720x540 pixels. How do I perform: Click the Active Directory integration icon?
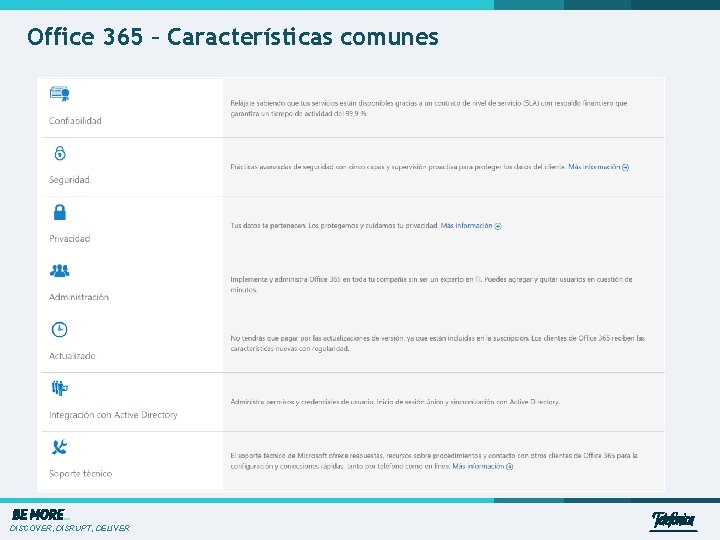click(x=60, y=388)
